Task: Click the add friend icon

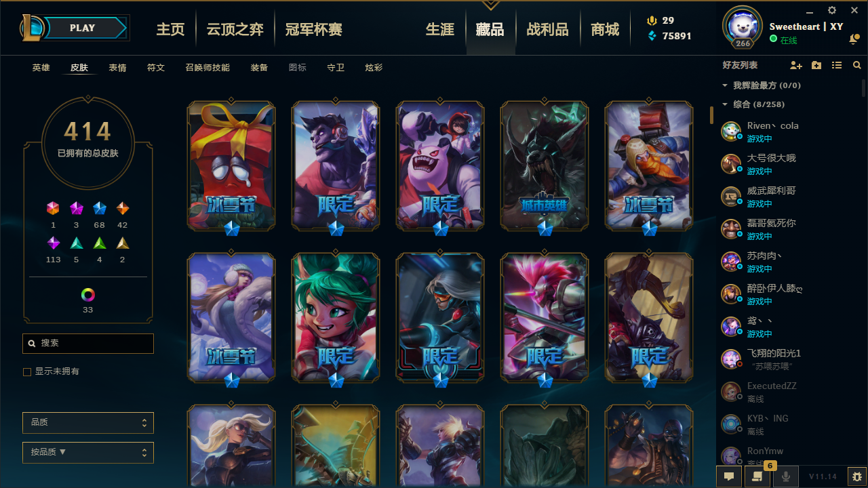Action: (x=796, y=65)
